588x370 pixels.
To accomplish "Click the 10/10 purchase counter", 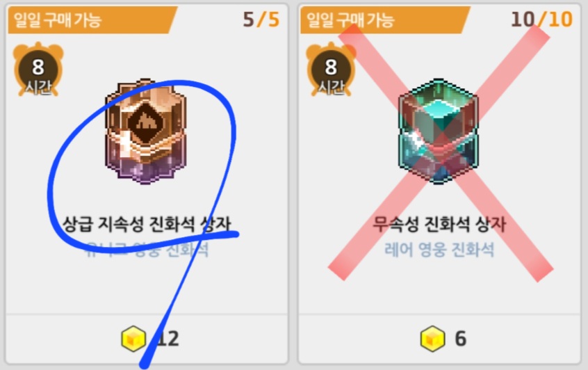I will (542, 19).
